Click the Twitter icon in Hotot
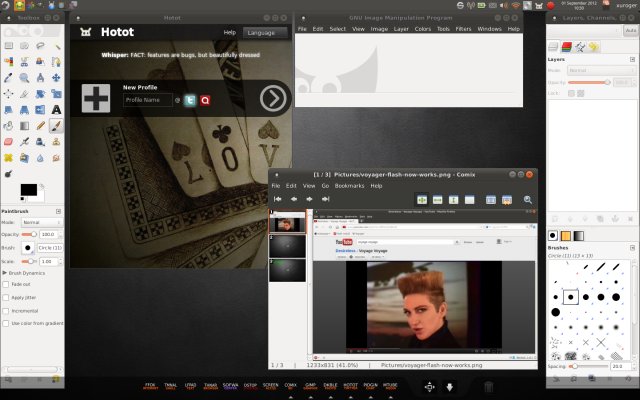Screen dimensions: 640x400 point(191,100)
